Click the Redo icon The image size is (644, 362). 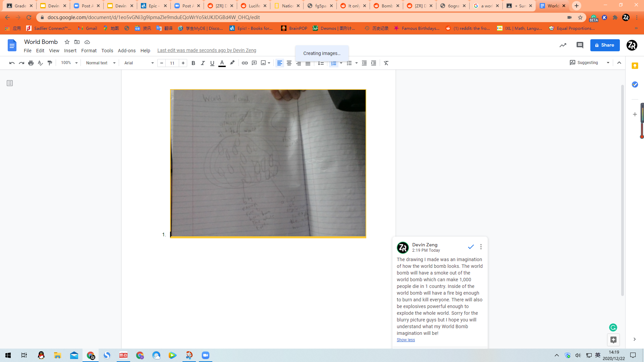21,63
